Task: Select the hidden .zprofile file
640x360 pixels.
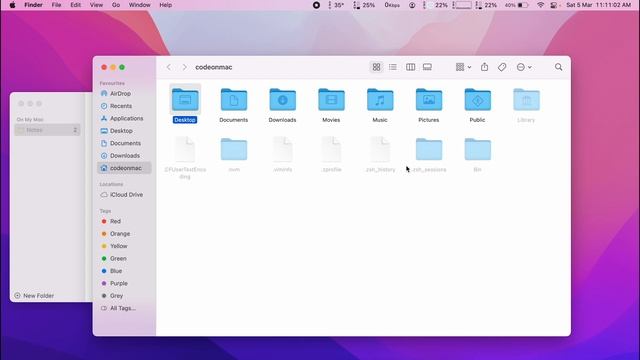Action: tap(331, 149)
